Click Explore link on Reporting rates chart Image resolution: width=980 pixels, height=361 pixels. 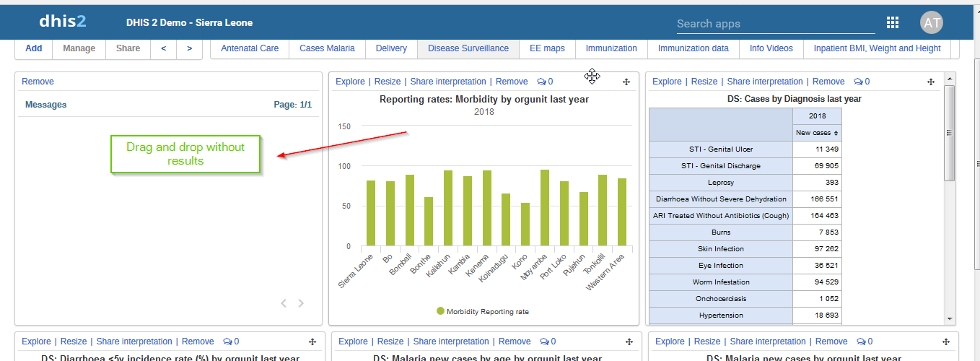pyautogui.click(x=350, y=82)
